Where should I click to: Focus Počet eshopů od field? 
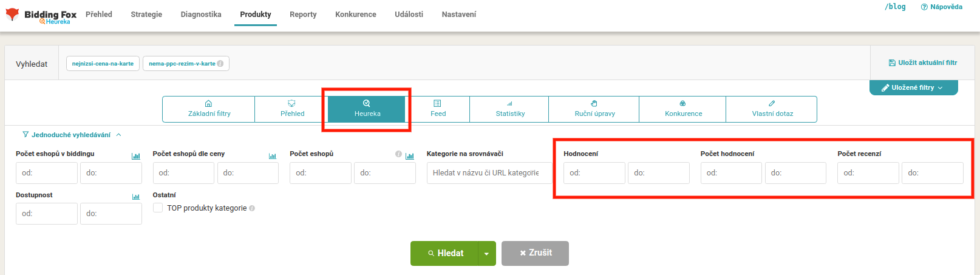tap(321, 173)
